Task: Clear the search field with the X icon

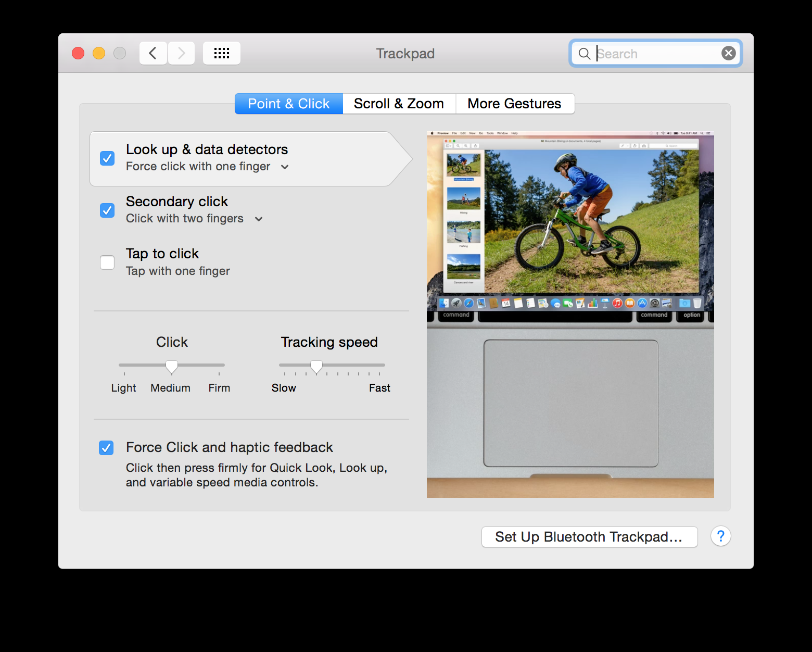Action: [x=729, y=53]
